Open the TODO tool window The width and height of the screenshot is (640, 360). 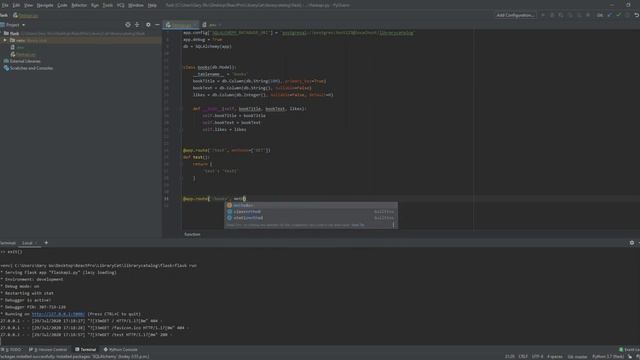tap(11, 350)
